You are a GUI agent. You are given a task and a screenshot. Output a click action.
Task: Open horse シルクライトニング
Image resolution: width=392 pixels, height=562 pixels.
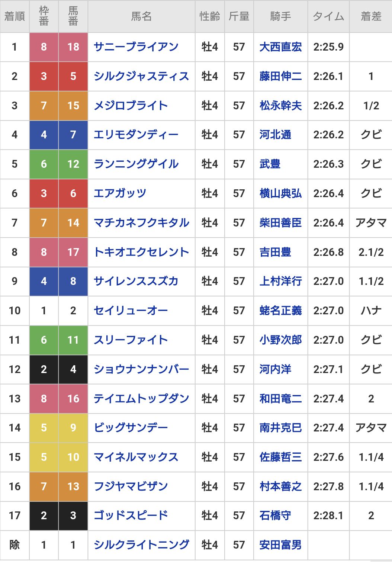(x=141, y=545)
